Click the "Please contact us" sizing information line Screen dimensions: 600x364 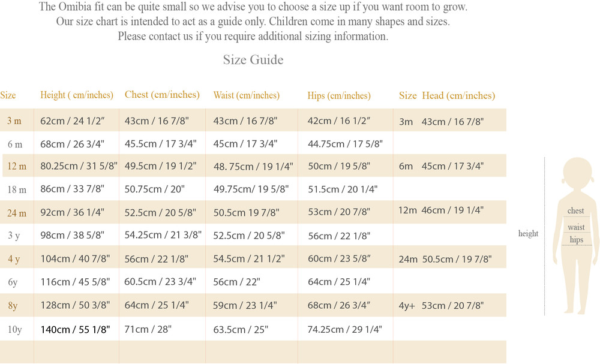253,36
